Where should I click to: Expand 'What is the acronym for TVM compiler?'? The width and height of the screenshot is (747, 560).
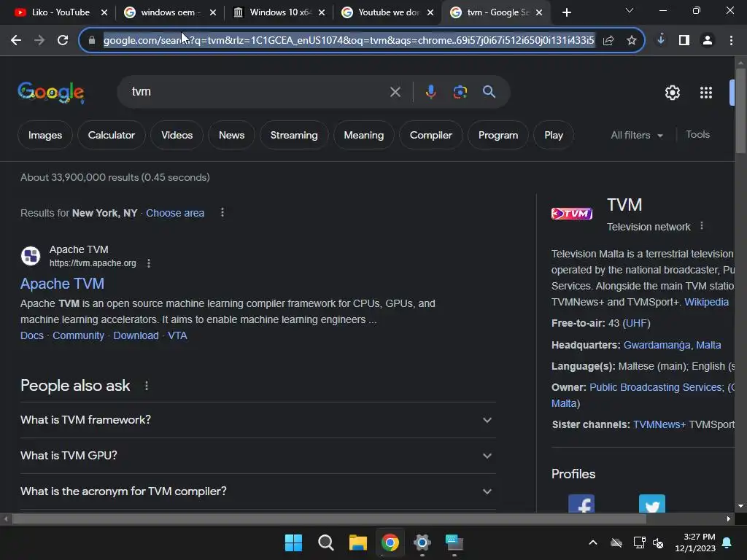coord(258,491)
